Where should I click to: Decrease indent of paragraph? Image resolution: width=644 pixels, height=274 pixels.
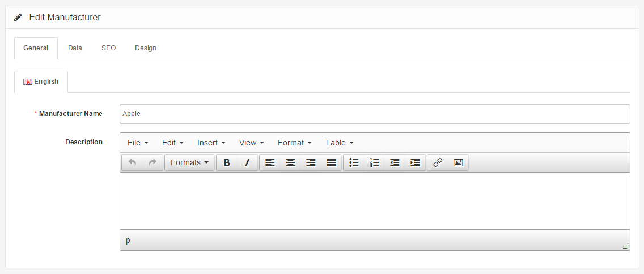395,163
